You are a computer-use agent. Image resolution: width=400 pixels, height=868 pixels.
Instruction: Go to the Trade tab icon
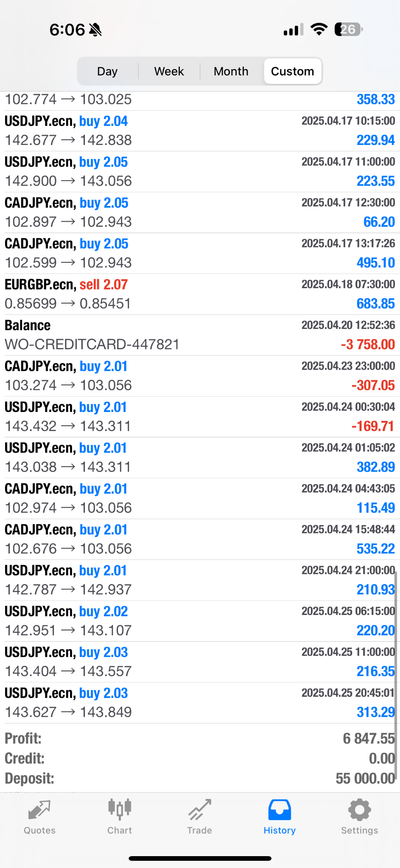coord(200,810)
